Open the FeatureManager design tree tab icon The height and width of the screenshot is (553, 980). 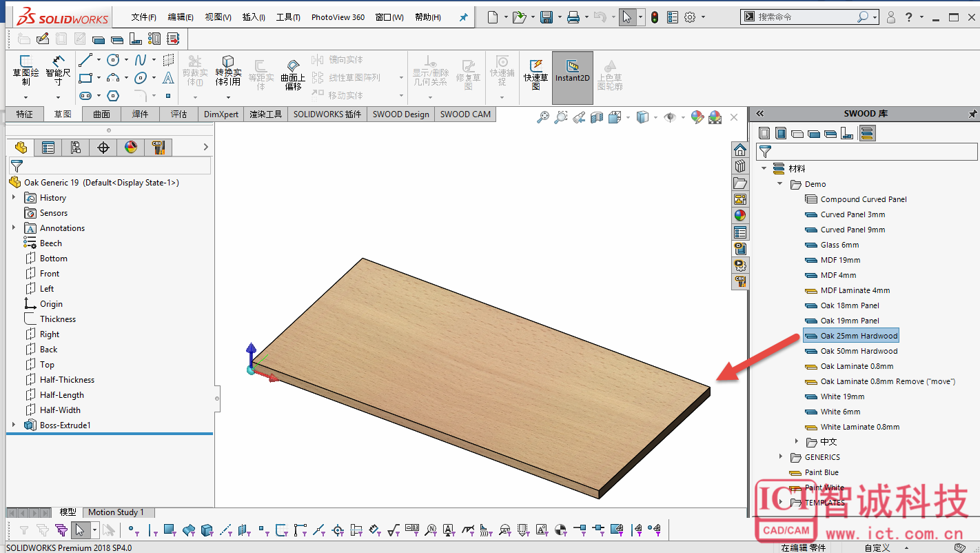21,147
